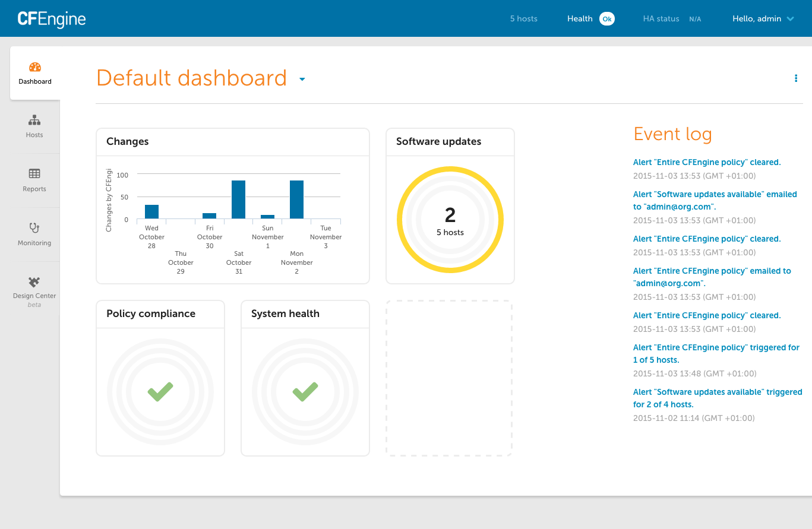Screen dimensions: 812x529
Task: Click the Event log heading
Action: (673, 134)
